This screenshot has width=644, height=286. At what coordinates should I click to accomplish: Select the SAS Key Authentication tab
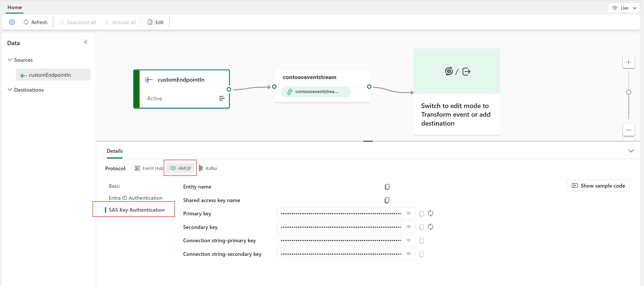click(137, 210)
